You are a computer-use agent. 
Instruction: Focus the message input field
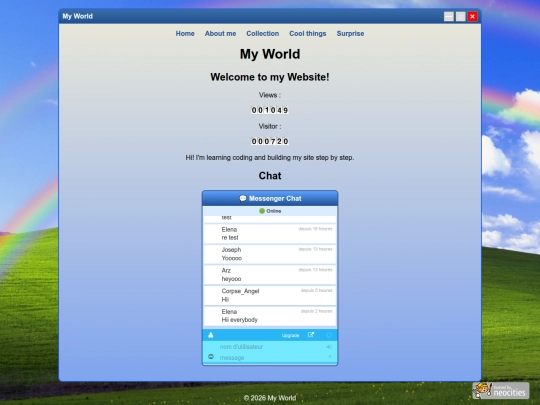[x=271, y=358]
